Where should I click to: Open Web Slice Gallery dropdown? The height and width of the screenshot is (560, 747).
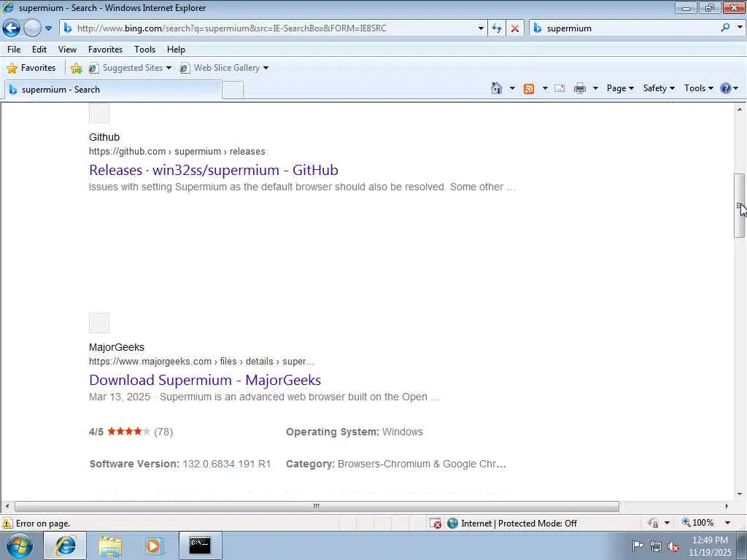pyautogui.click(x=224, y=68)
